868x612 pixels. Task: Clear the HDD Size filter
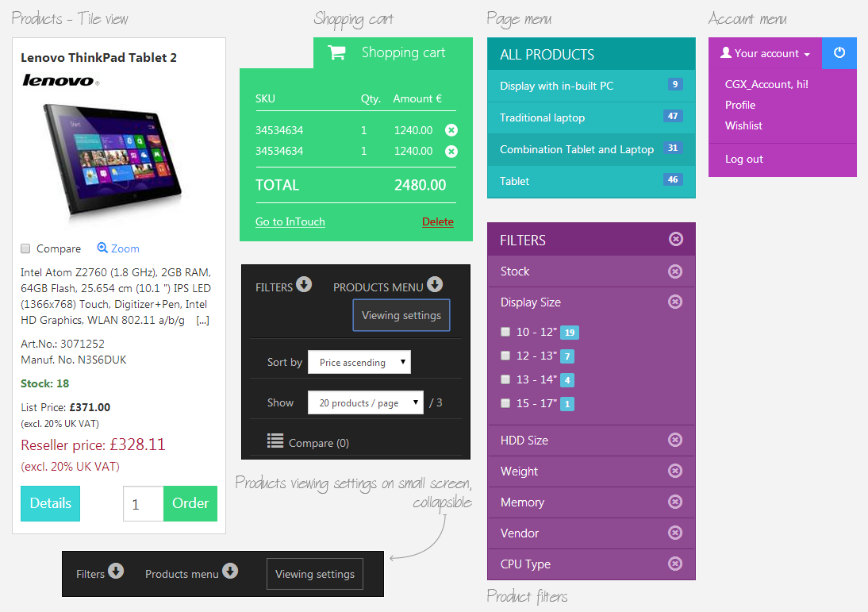click(675, 440)
